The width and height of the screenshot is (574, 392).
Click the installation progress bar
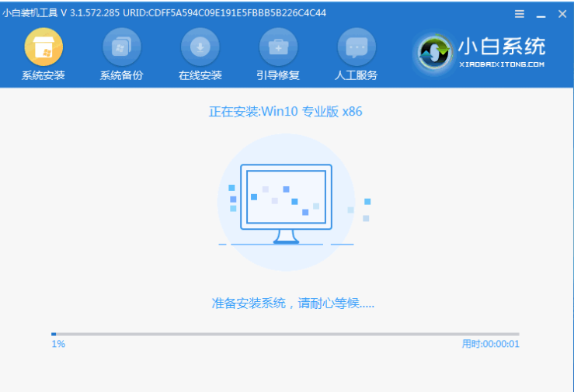tap(285, 334)
